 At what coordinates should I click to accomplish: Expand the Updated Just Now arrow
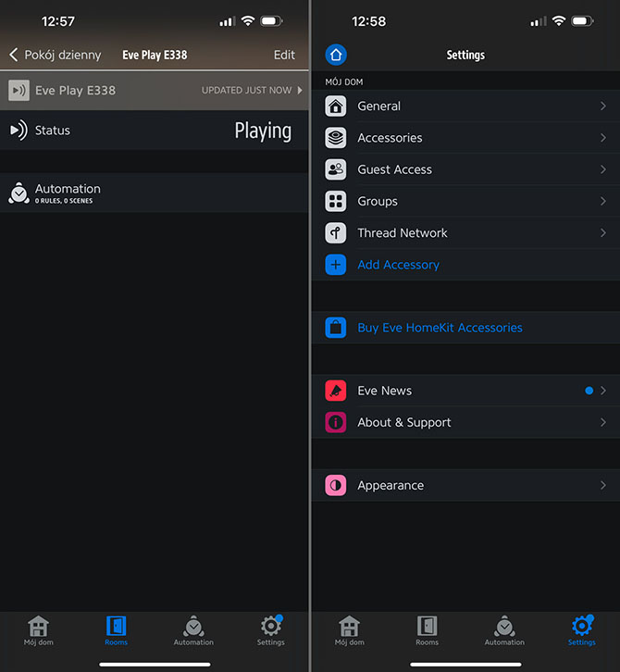coord(300,90)
